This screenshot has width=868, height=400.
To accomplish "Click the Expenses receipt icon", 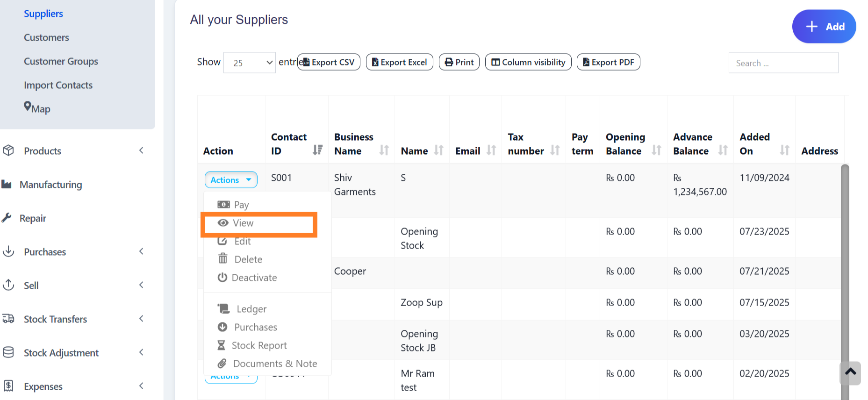I will coord(8,386).
